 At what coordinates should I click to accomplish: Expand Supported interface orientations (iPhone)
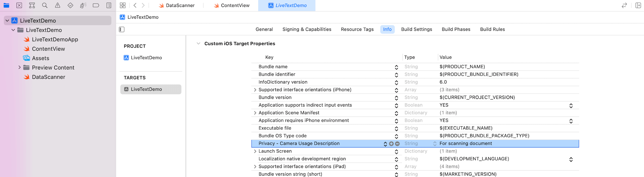pyautogui.click(x=255, y=90)
